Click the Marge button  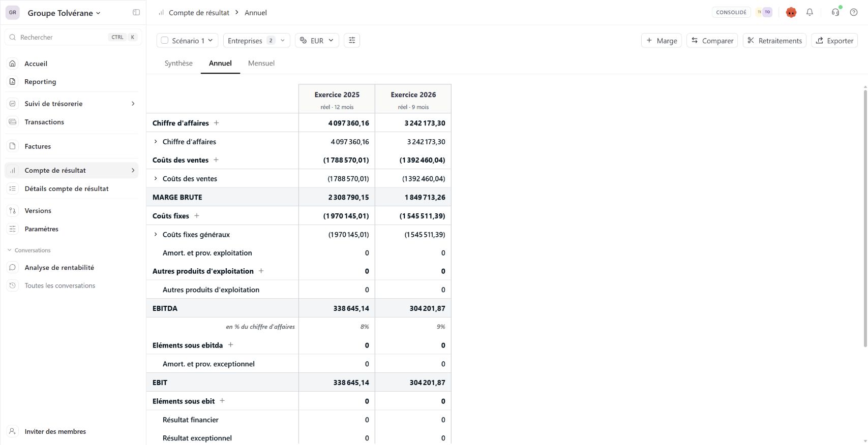(662, 41)
